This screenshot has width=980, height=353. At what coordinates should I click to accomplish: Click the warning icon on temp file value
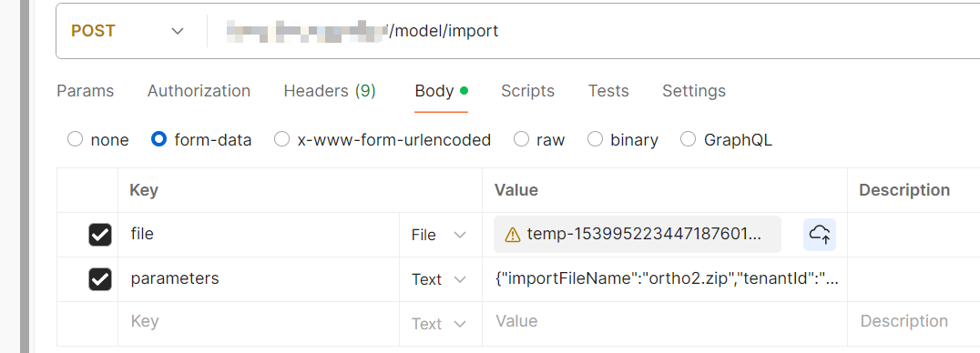[x=513, y=235]
